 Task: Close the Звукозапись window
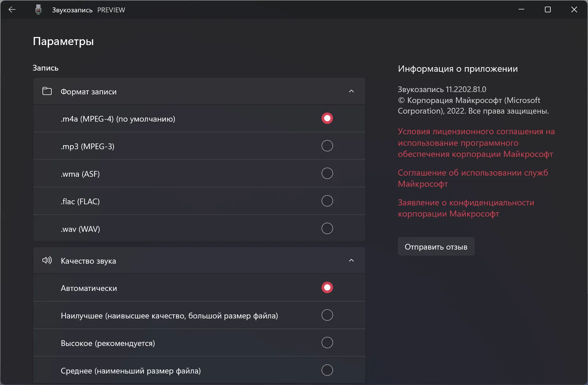[x=574, y=10]
